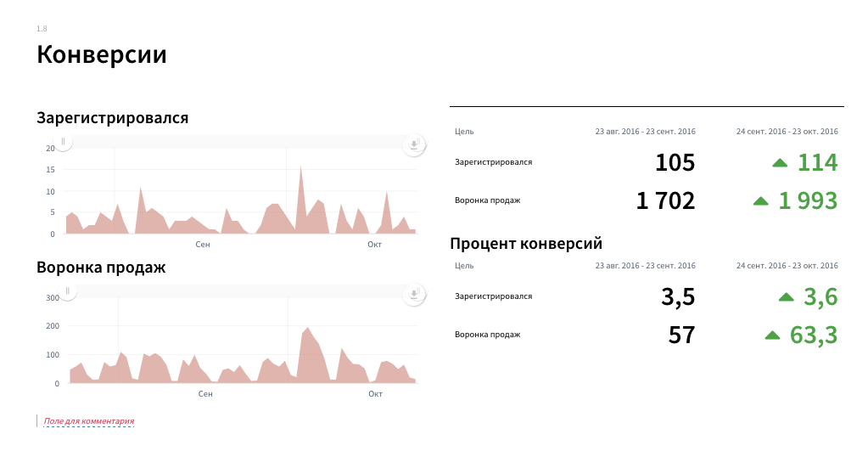Select the value 105 for Зарегистрировался
868x468 pixels.
[675, 163]
